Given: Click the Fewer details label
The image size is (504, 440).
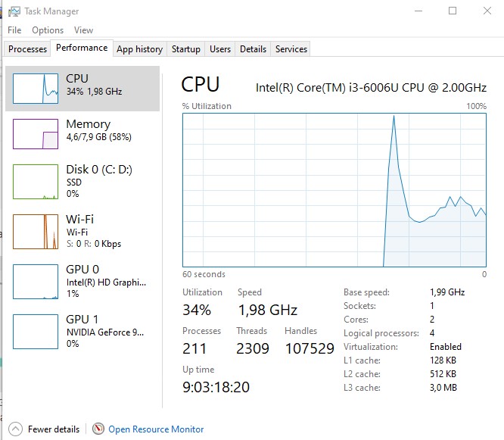Looking at the screenshot, I should point(54,429).
